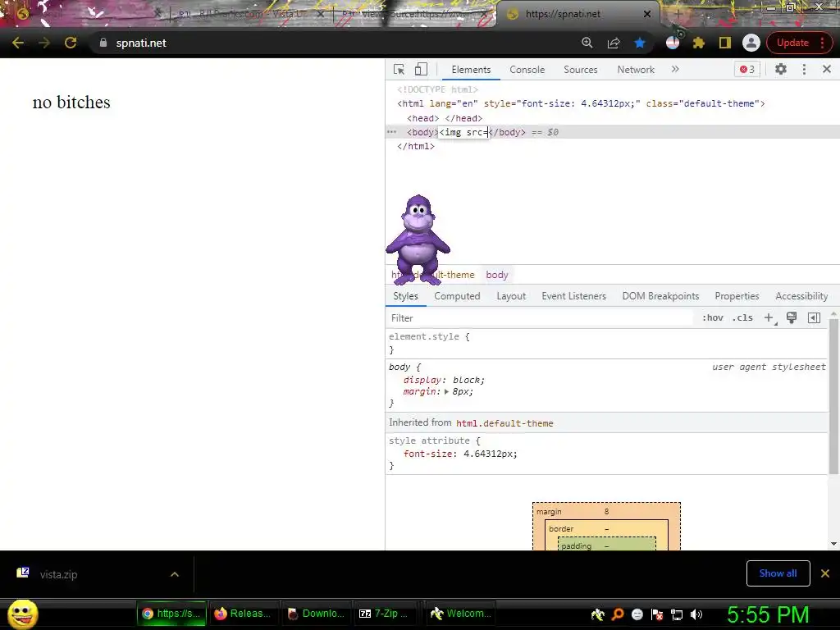Select the html lang="en" node
Viewport: 840px width, 630px height.
(581, 103)
